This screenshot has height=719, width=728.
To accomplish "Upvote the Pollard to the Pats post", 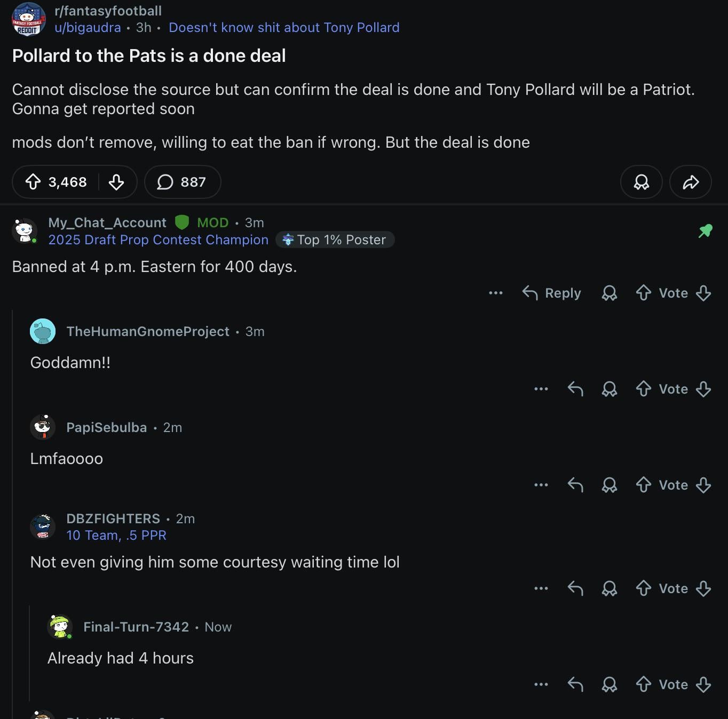I will [x=33, y=182].
